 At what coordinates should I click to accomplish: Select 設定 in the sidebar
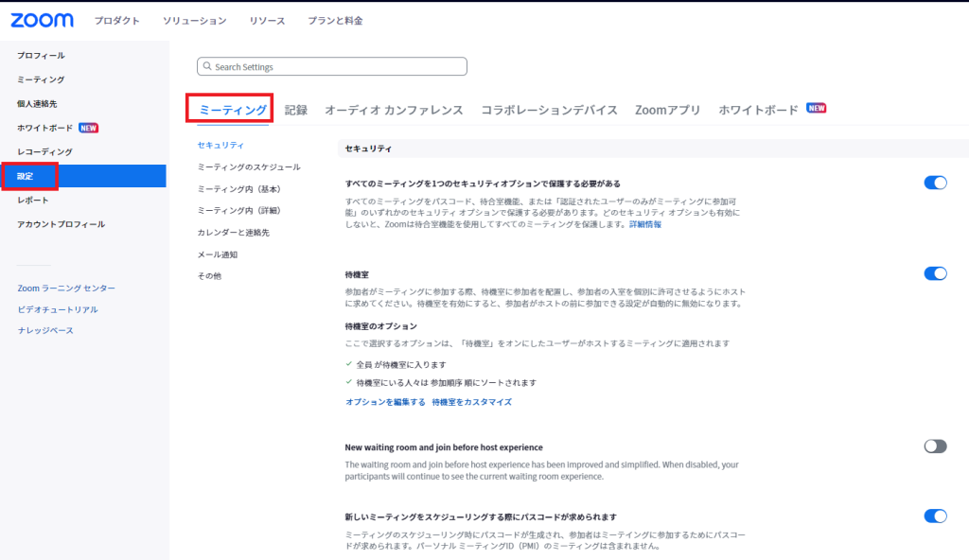(x=83, y=176)
